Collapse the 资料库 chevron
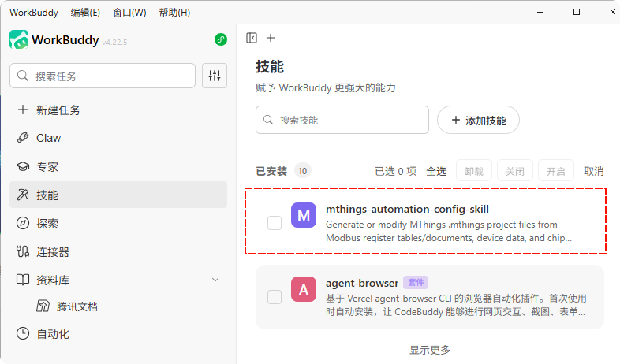The image size is (620, 364). (215, 280)
